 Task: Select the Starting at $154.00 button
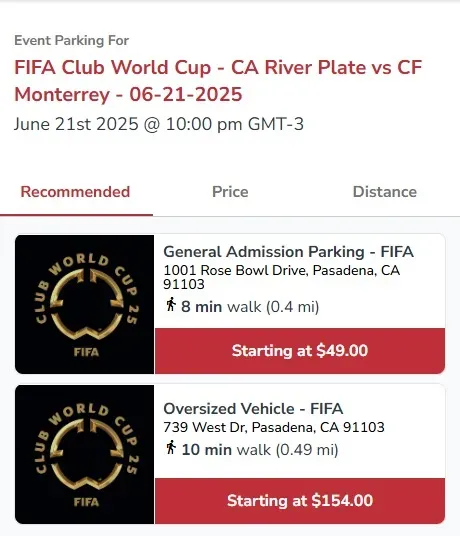point(300,501)
